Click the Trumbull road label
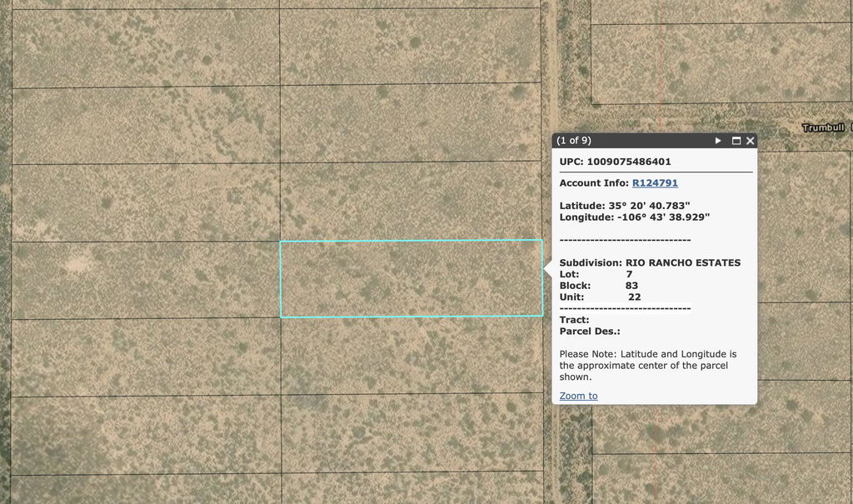Image resolution: width=853 pixels, height=504 pixels. (823, 127)
